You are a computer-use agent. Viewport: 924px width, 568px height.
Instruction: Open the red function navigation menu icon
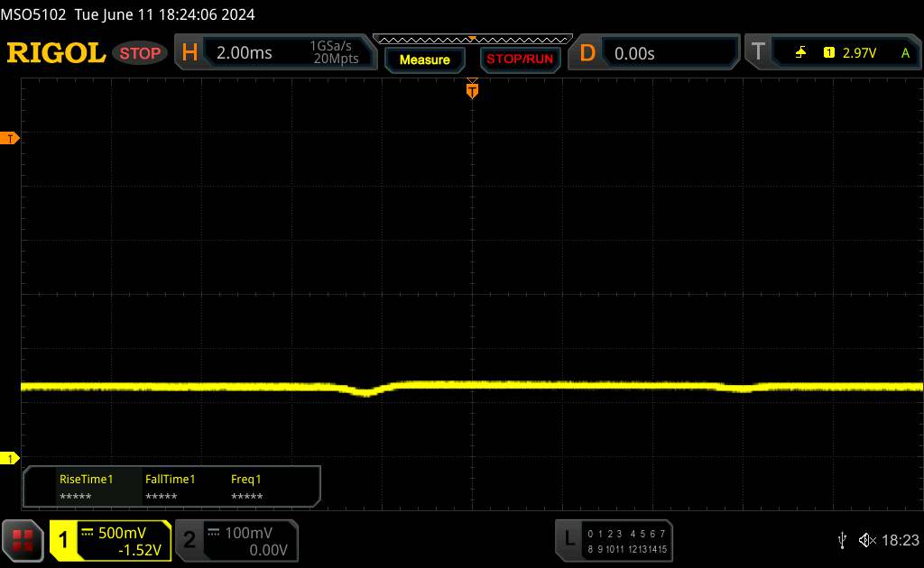click(x=23, y=540)
